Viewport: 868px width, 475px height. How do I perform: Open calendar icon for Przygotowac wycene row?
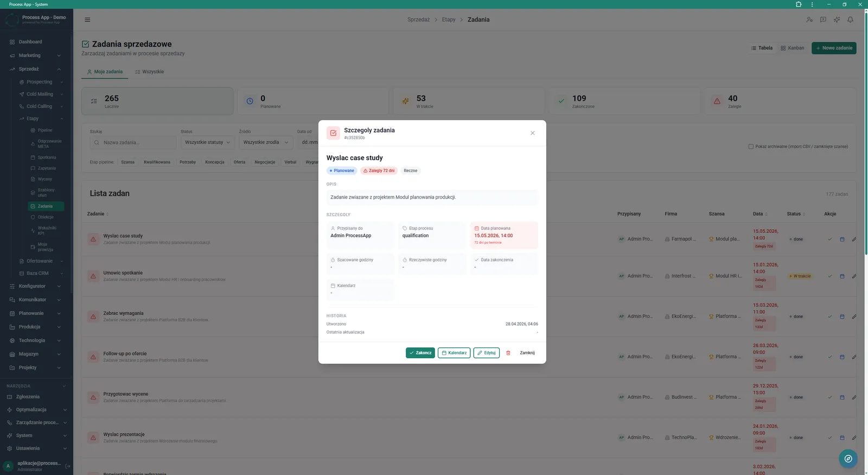(842, 397)
